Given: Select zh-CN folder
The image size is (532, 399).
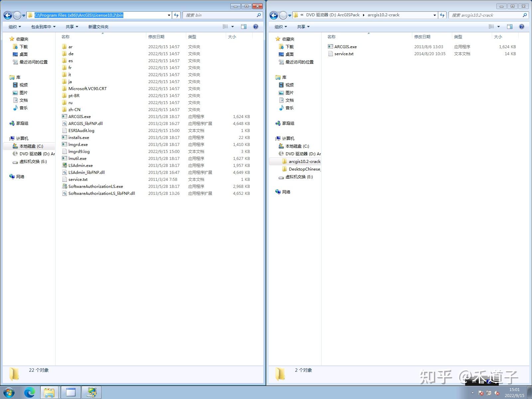Looking at the screenshot, I should [x=74, y=110].
